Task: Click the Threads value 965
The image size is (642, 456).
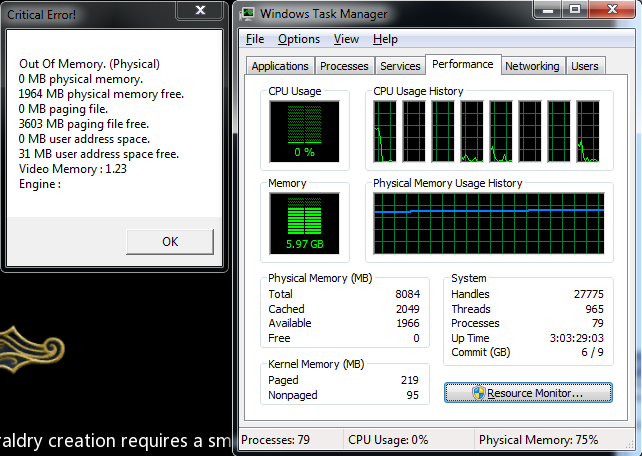Action: click(595, 309)
